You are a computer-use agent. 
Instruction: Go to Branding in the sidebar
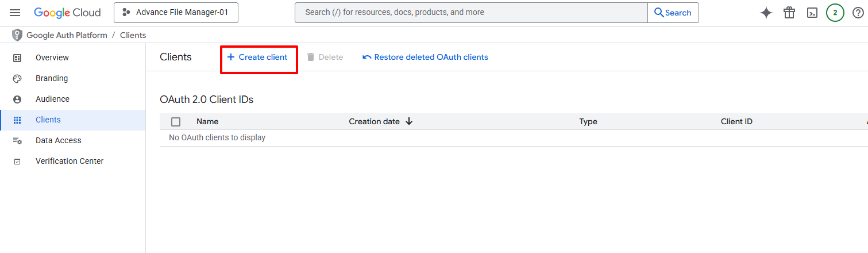(x=52, y=78)
